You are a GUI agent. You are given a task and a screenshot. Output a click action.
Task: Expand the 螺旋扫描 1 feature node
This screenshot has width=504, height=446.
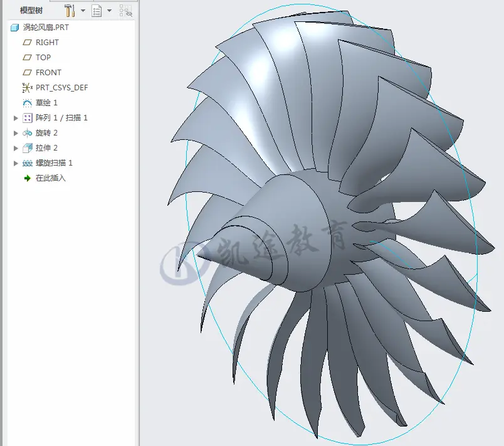(x=16, y=163)
